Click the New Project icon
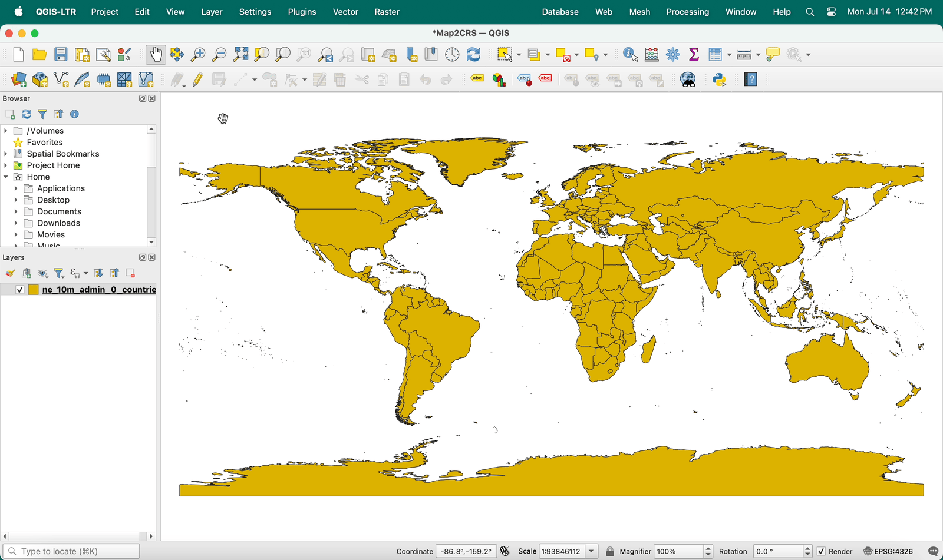 coord(18,55)
